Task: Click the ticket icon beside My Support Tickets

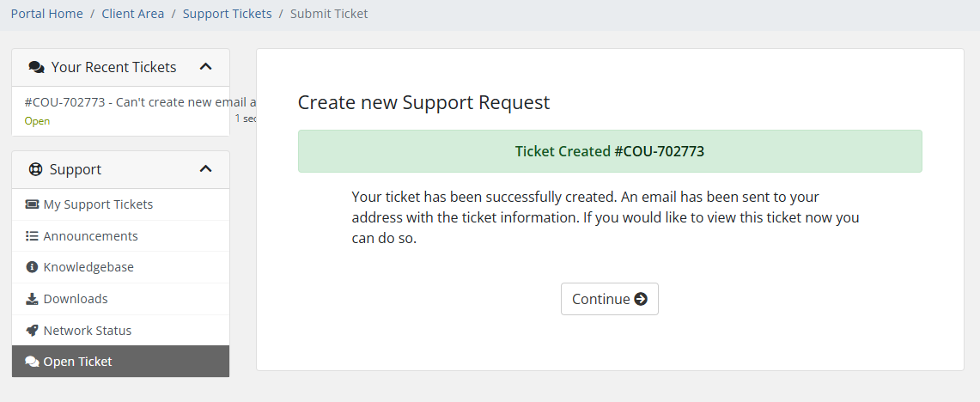Action: pyautogui.click(x=32, y=204)
